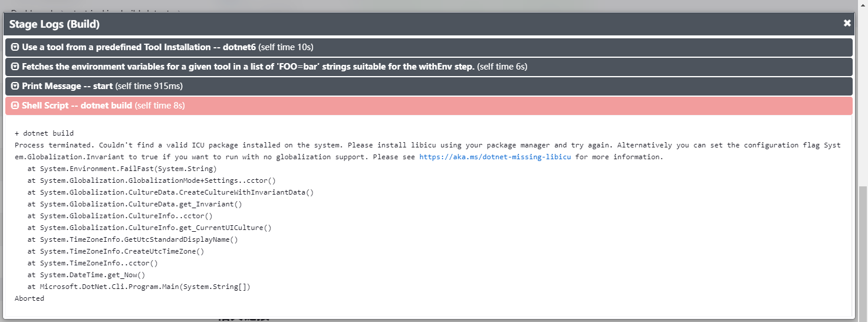Click the '+ dotnet build' command line

(x=44, y=133)
